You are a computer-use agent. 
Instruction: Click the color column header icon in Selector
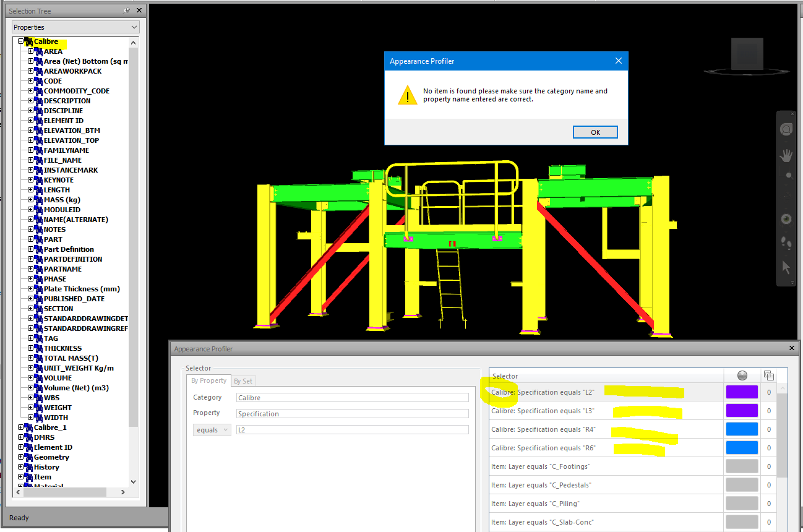pos(742,375)
